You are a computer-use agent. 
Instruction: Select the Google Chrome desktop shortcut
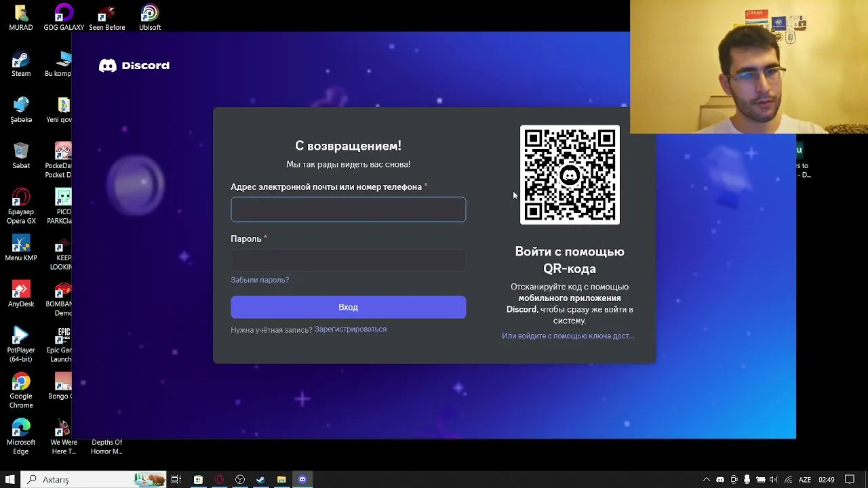[21, 391]
